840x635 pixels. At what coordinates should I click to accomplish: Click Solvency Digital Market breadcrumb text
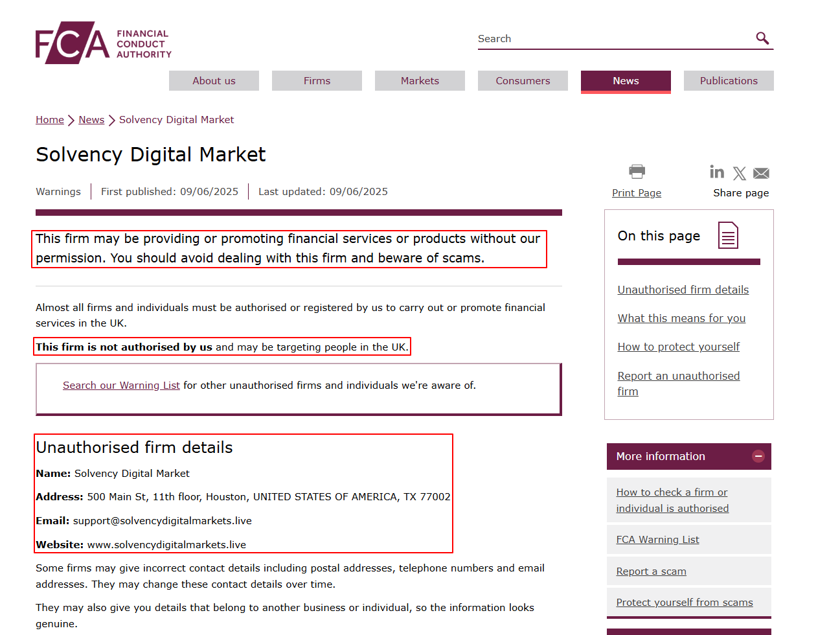coord(176,120)
